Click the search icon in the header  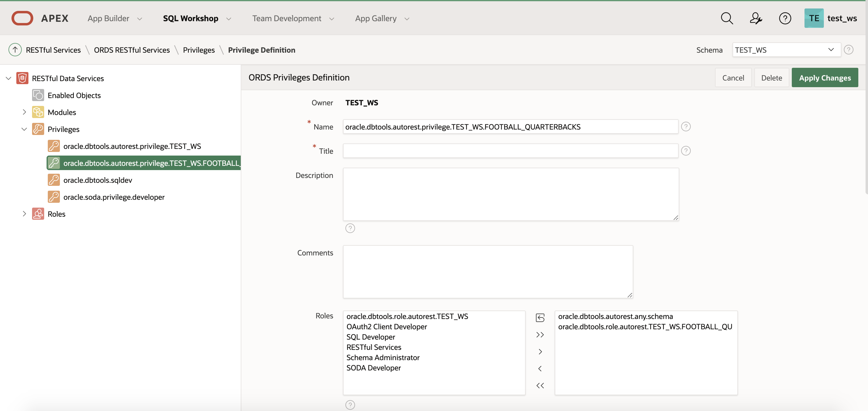(x=727, y=18)
